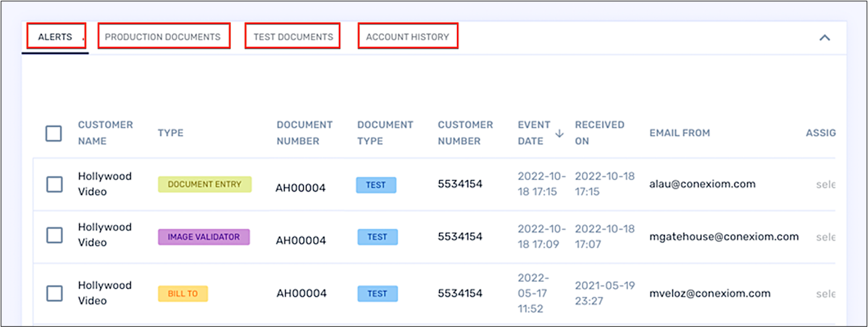Select the Image Validator row checkbox
This screenshot has width=868, height=327.
(55, 235)
